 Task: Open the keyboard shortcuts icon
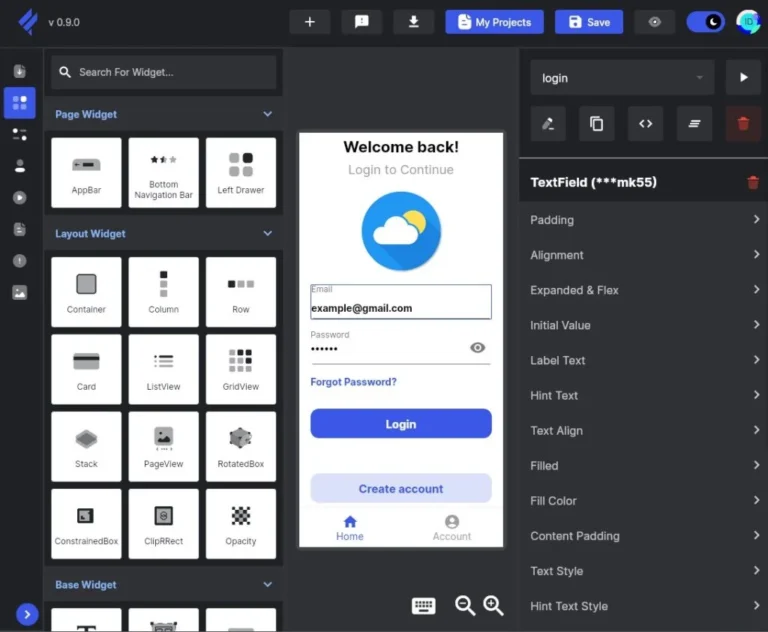click(424, 606)
